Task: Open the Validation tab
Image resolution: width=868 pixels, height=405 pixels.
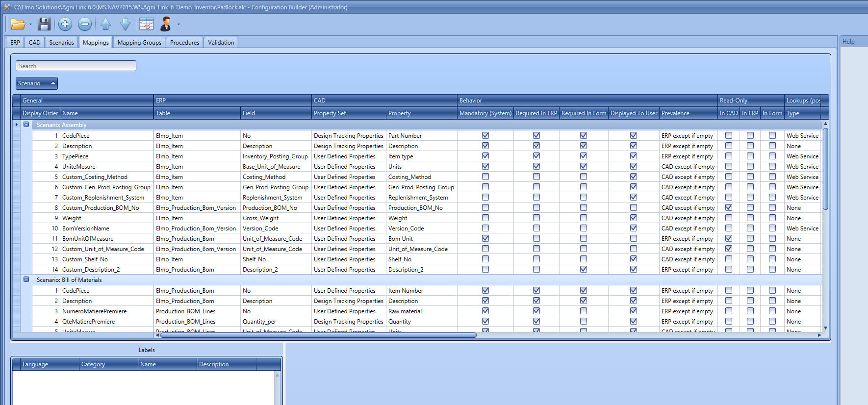Action: 221,43
